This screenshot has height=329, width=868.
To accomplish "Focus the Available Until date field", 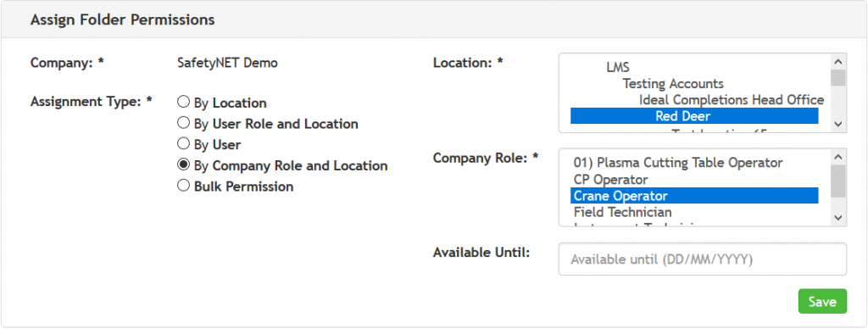I will click(x=703, y=259).
